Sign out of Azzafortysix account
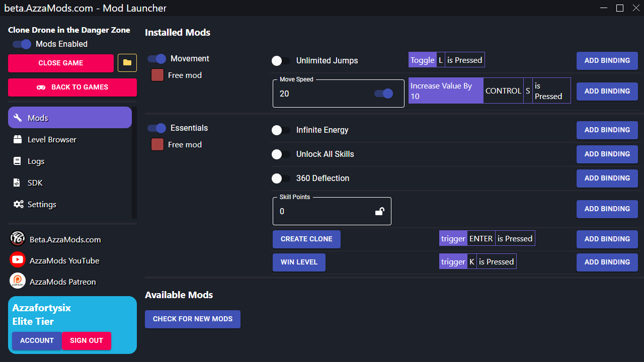The height and width of the screenshot is (362, 644). 87,340
